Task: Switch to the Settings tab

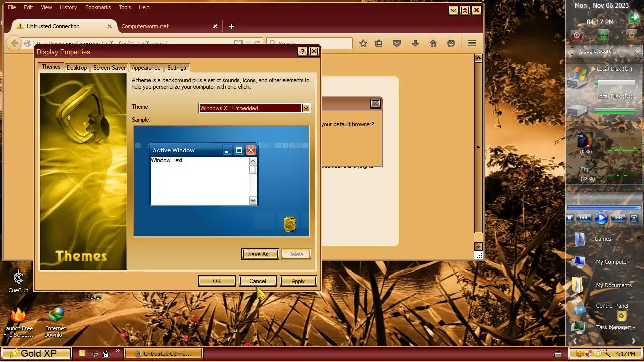Action: [176, 68]
